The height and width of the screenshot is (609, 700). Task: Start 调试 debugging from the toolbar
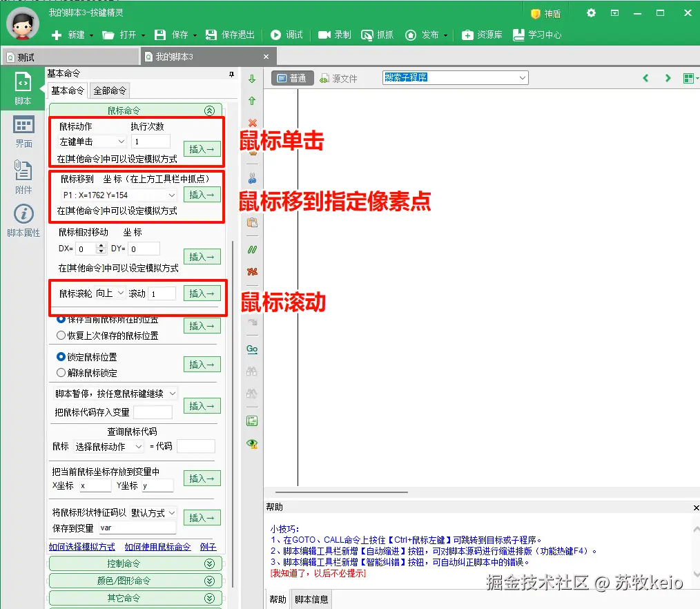287,35
